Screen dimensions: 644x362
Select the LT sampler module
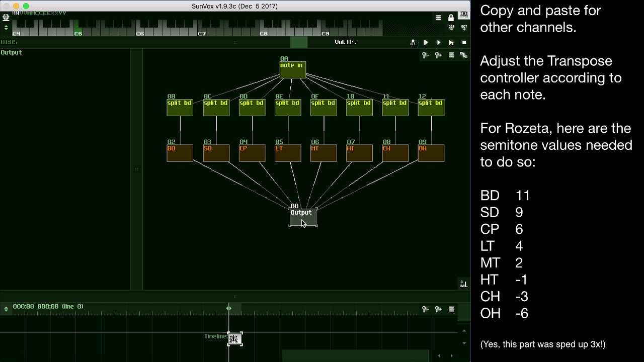[x=288, y=153]
